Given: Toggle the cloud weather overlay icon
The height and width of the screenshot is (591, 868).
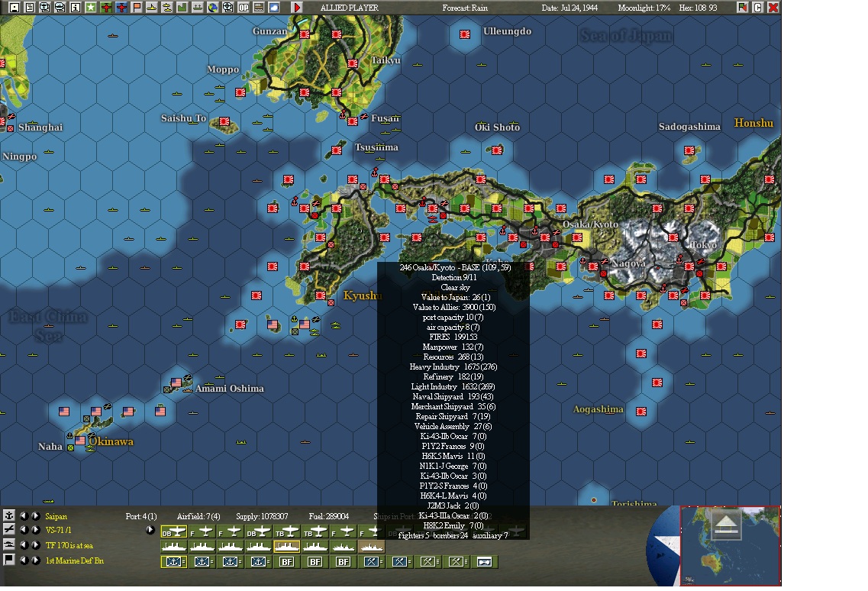Looking at the screenshot, I should [x=273, y=8].
